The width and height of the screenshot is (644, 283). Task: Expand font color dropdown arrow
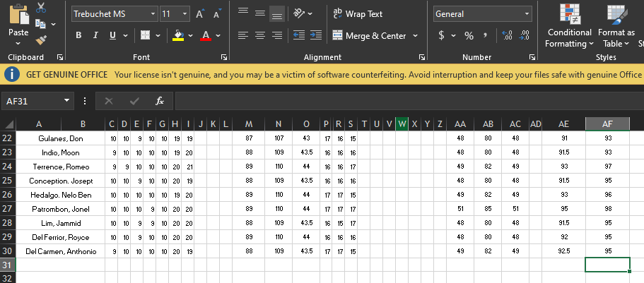click(218, 36)
